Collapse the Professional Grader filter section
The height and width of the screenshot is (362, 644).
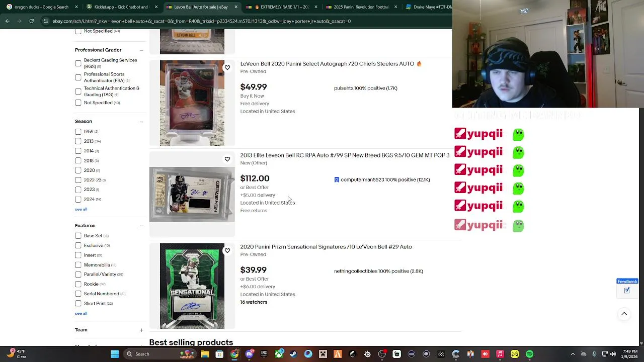click(x=141, y=50)
